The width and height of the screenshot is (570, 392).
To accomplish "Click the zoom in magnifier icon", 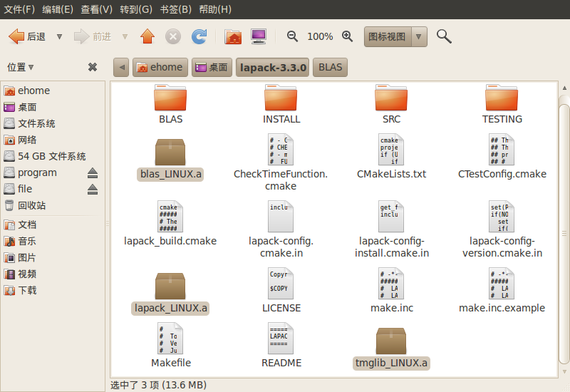I will coord(348,36).
